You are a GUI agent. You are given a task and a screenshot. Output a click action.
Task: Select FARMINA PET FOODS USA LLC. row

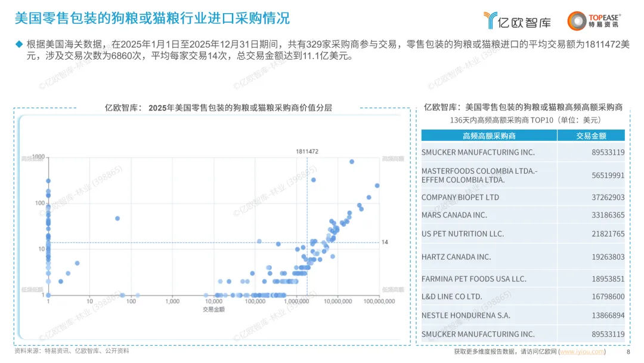pos(523,279)
